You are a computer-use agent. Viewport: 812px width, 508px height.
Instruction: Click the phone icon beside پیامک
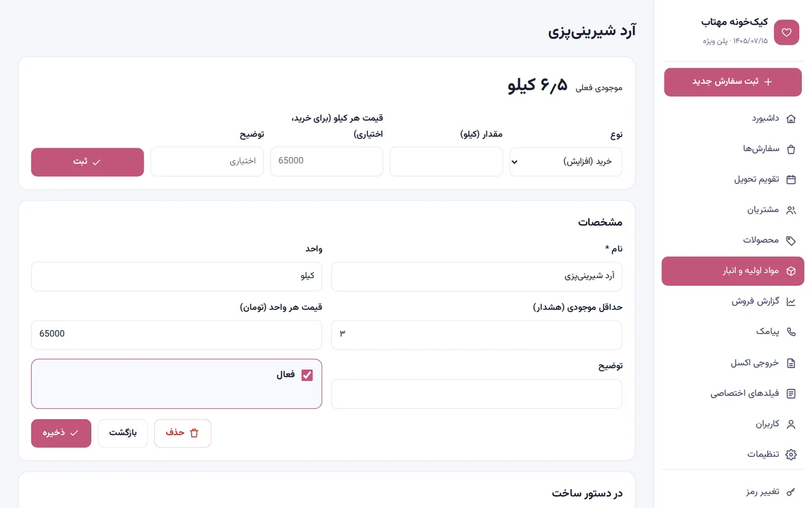(x=790, y=332)
